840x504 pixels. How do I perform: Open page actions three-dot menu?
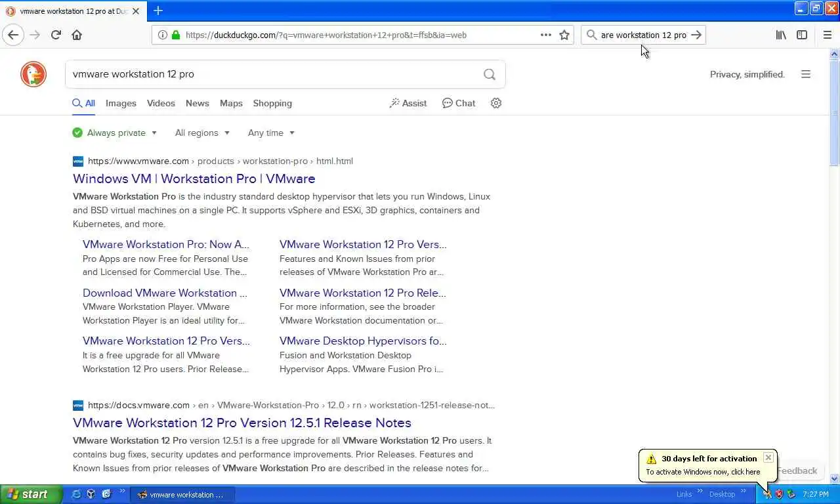point(545,35)
